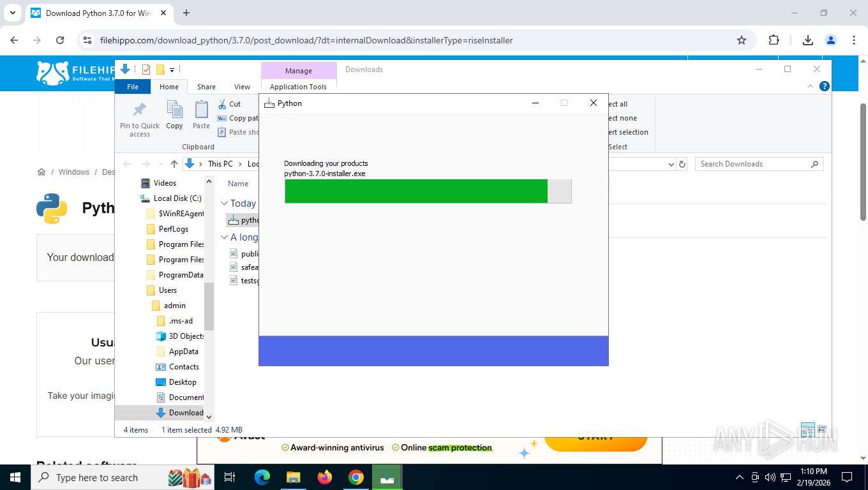868x490 pixels.
Task: View site information icon in address bar
Action: pyautogui.click(x=87, y=40)
